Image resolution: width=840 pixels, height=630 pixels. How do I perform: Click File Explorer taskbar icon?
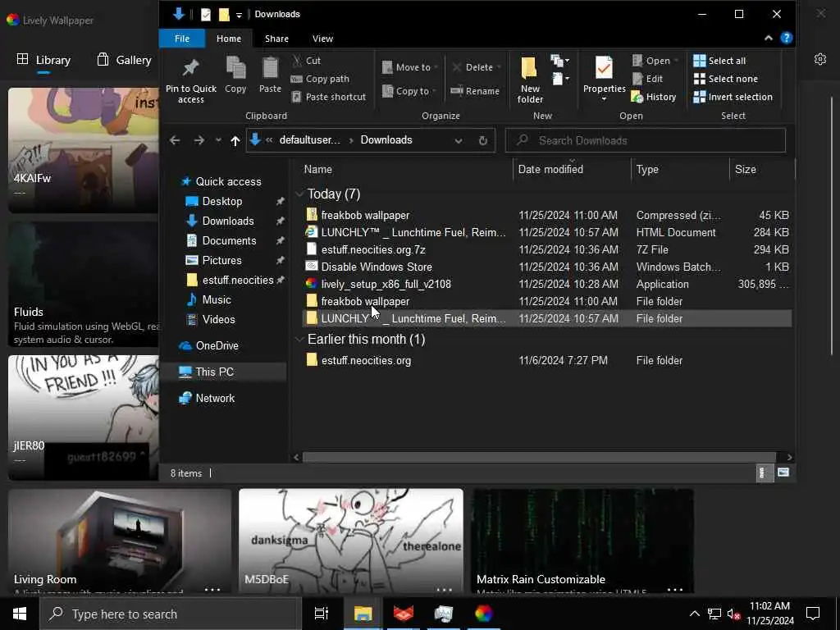363,614
